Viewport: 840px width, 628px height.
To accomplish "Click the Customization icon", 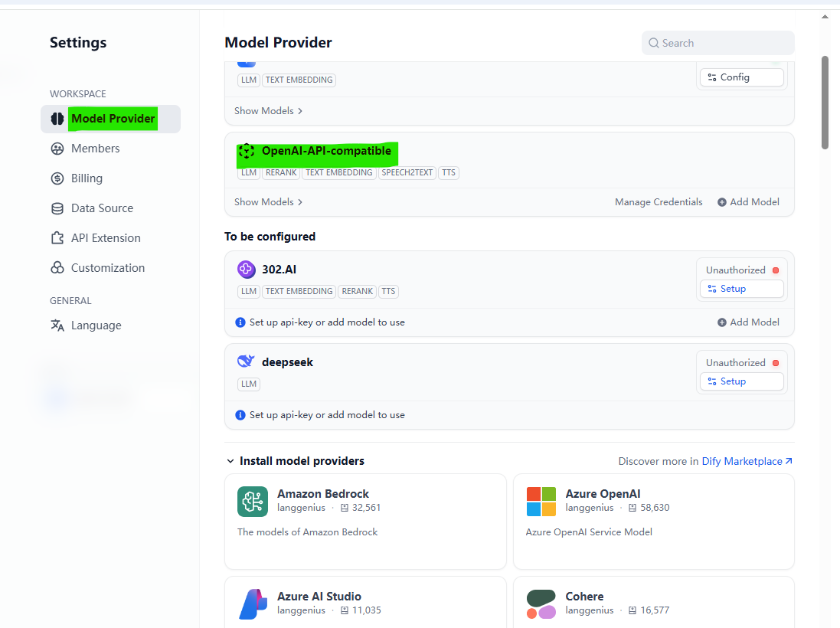I will (x=57, y=268).
